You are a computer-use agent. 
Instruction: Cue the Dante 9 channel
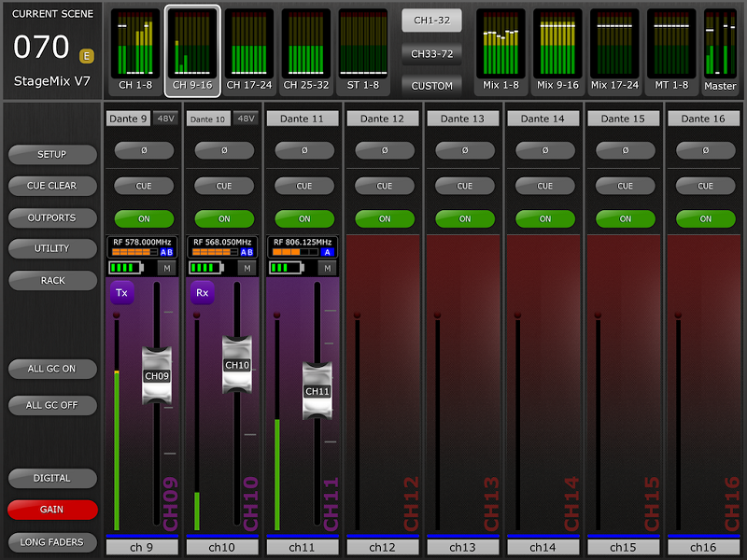144,186
